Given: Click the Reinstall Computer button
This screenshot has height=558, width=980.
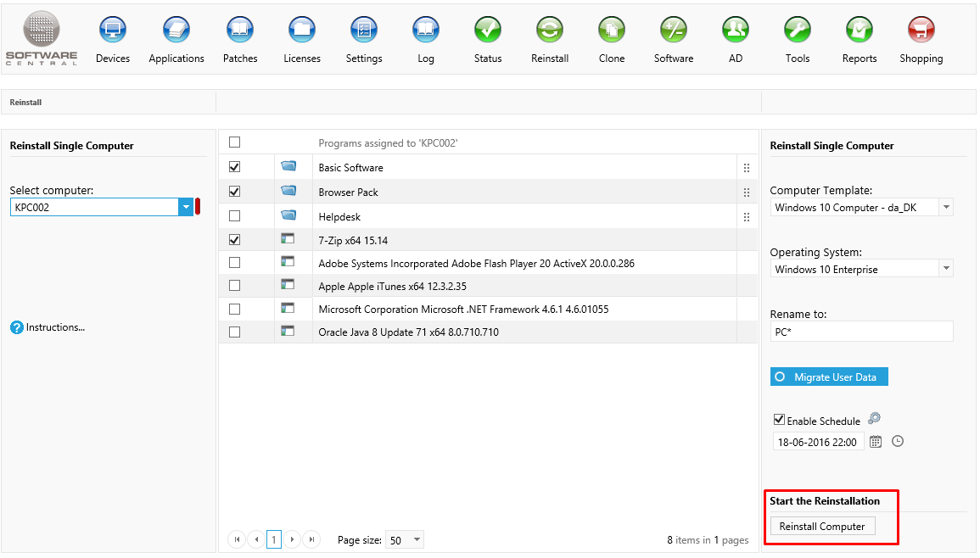Looking at the screenshot, I should point(822,527).
